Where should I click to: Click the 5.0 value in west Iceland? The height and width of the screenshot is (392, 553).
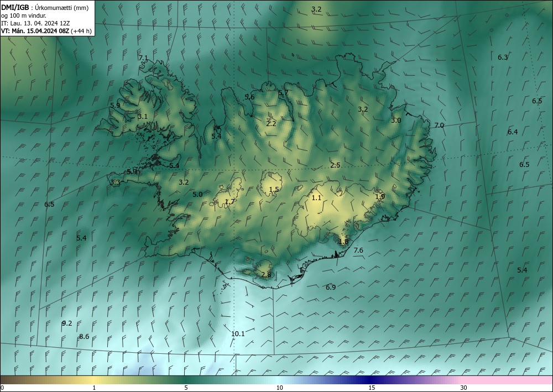click(197, 194)
